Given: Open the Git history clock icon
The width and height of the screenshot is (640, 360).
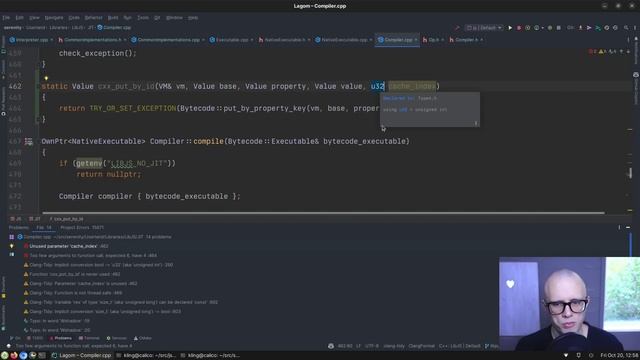Looking at the screenshot, I should (607, 28).
